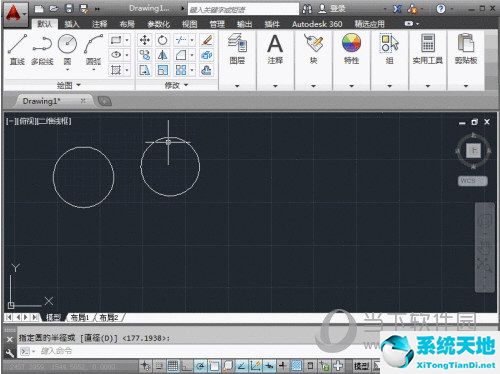Open the Clipboard (剪贴板) panel icon
500x374 pixels.
[x=466, y=43]
